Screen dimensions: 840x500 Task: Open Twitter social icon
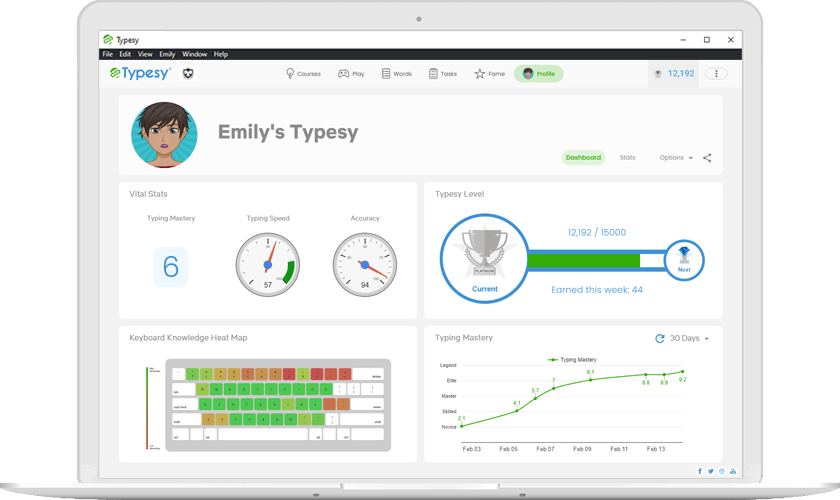point(711,471)
